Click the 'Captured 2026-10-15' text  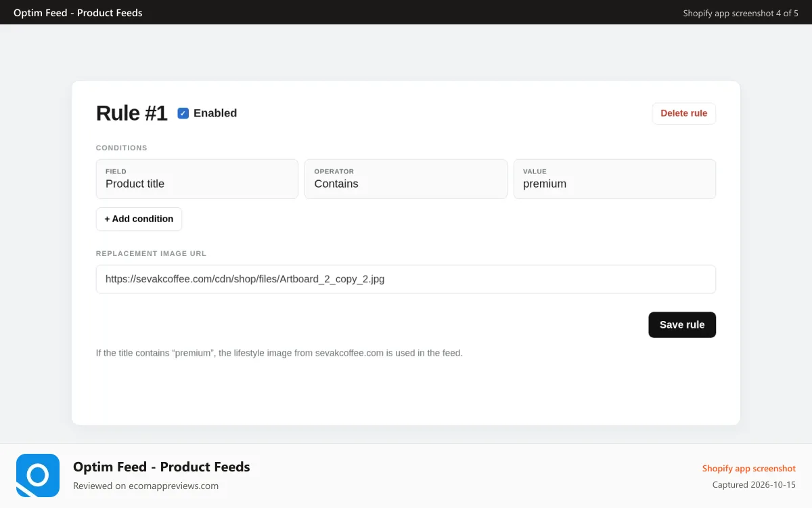pos(754,485)
